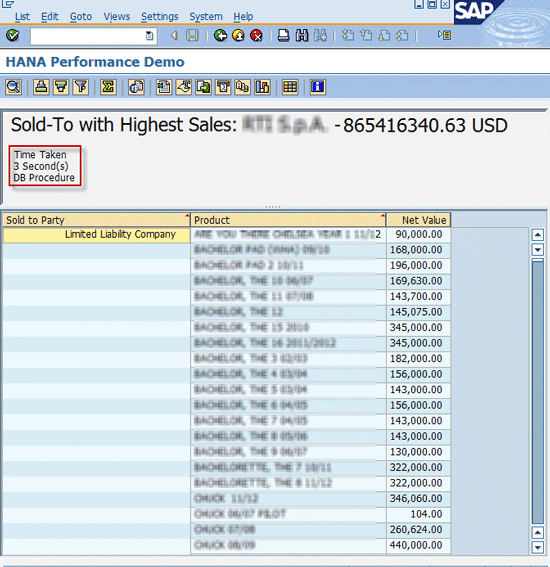Select the 130,000.00 net value cell
Viewport: 550px width, 567px height.
pos(419,452)
